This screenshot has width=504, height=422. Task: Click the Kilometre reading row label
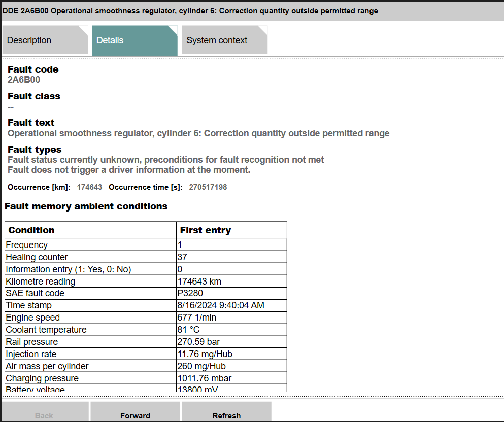click(41, 282)
